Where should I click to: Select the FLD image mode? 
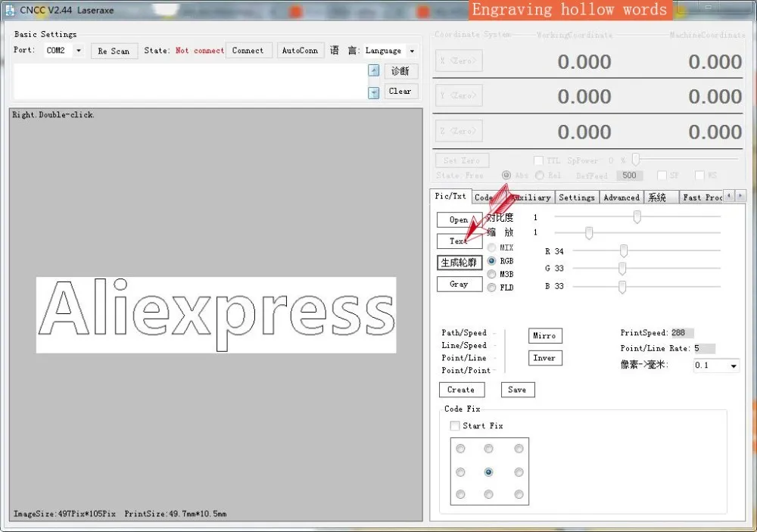click(x=491, y=288)
